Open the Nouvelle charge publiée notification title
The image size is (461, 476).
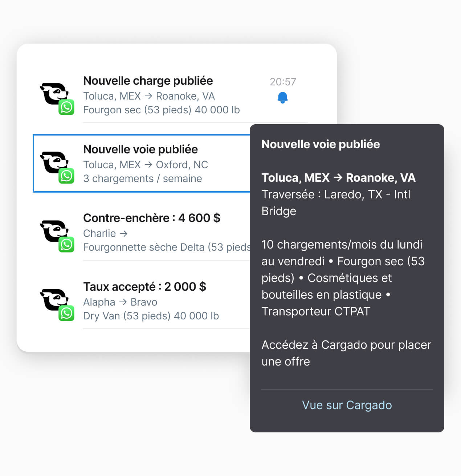[x=148, y=81]
